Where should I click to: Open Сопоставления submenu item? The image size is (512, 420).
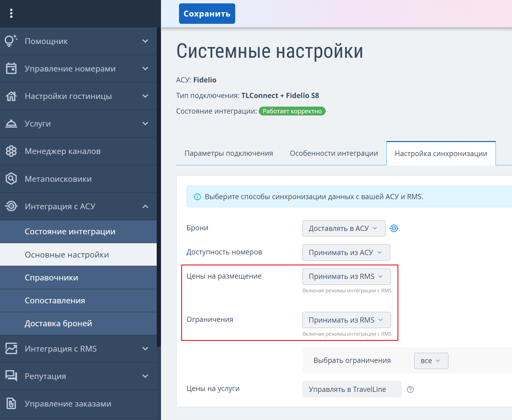pyautogui.click(x=78, y=301)
